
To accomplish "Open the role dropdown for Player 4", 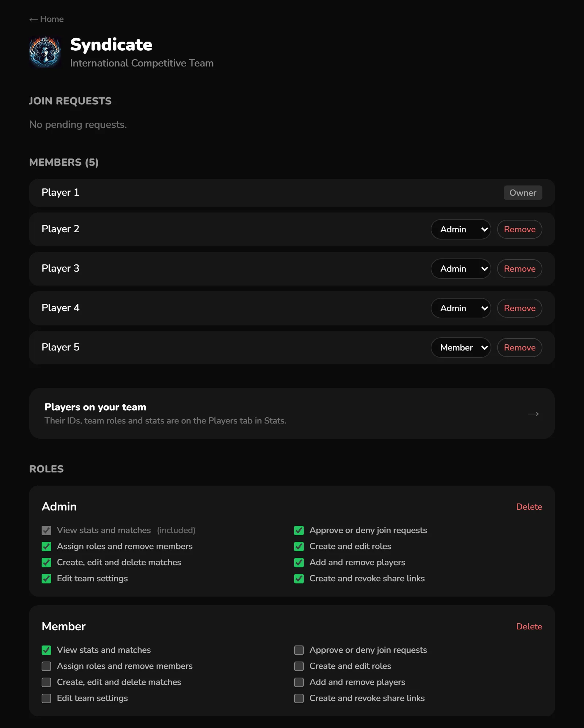I will 461,308.
